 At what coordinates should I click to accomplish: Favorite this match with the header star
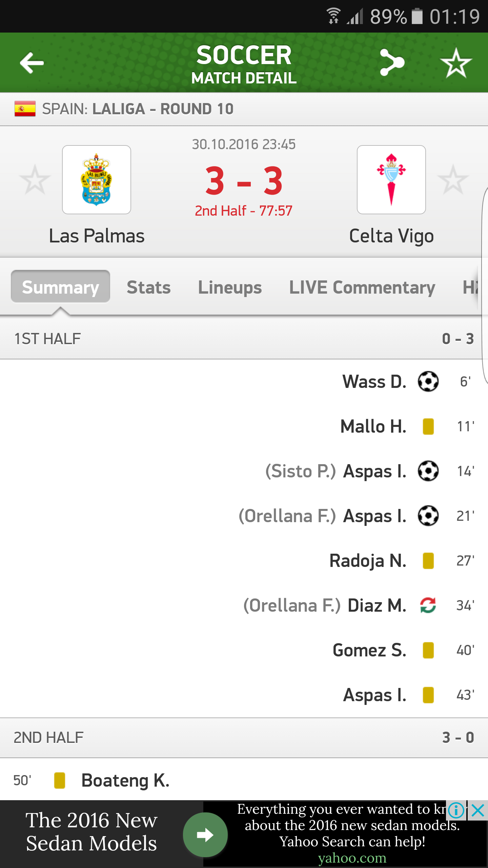(456, 63)
